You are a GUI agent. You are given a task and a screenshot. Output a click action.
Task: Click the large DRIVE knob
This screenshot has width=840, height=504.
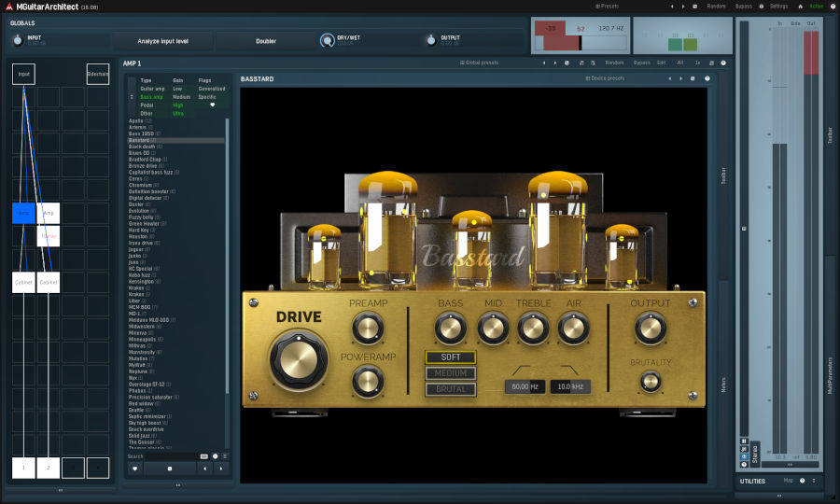299,359
